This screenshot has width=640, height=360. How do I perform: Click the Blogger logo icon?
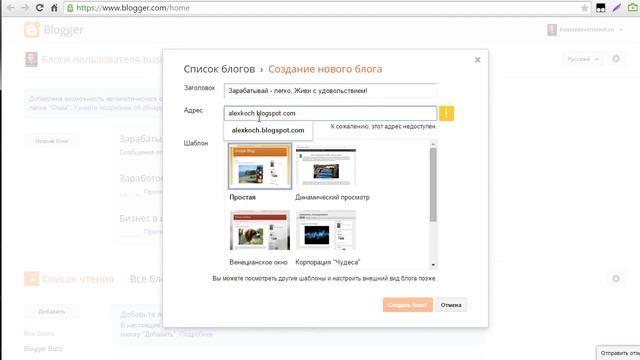(32, 30)
